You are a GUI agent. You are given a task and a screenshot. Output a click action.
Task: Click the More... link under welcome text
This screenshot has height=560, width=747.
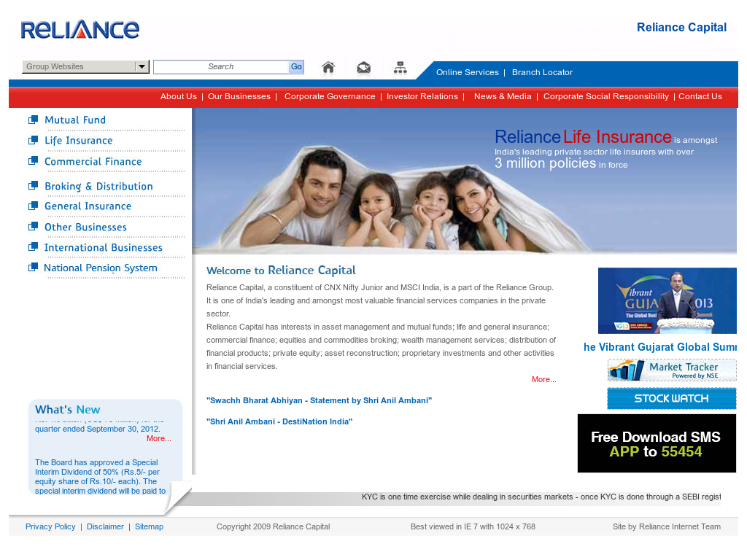[x=543, y=379]
